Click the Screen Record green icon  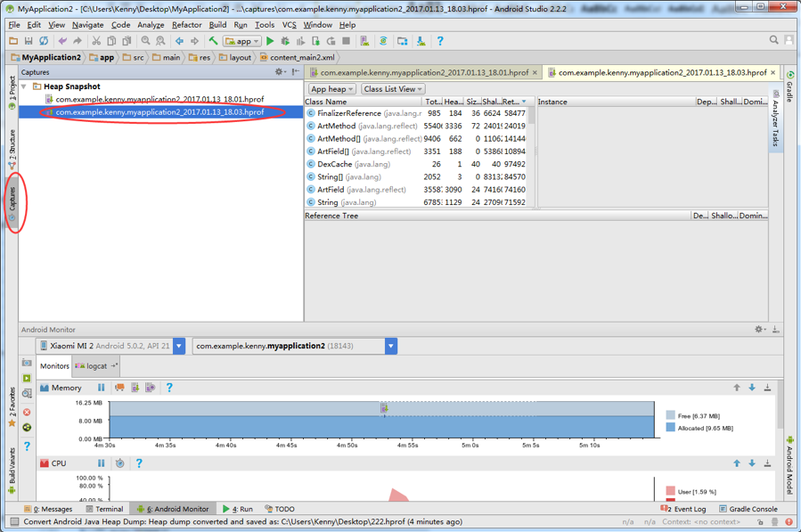27,378
